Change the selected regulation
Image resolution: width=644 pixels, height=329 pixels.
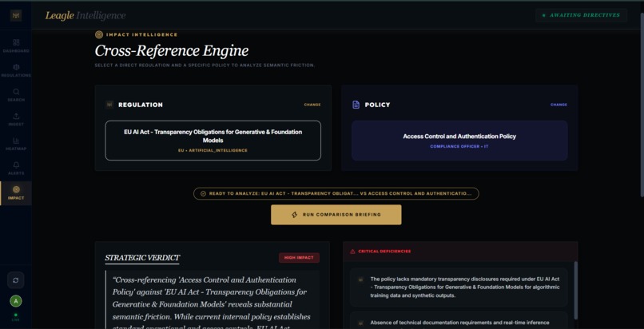click(x=312, y=105)
